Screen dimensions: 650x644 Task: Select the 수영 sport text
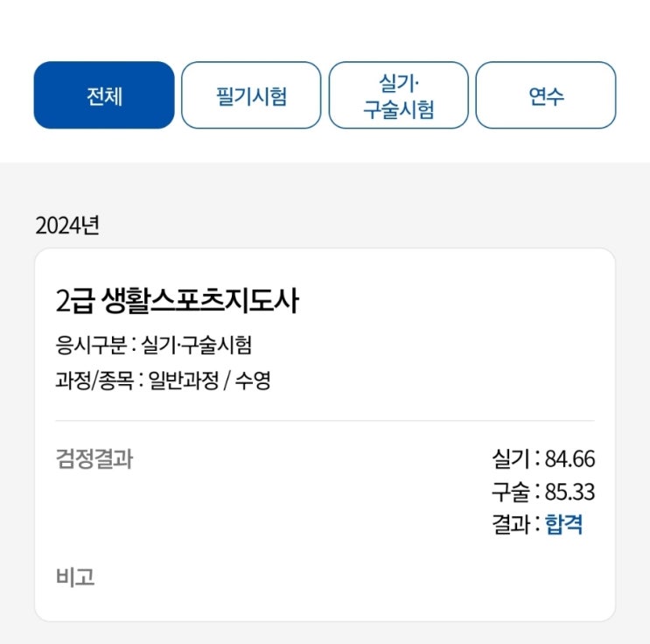[254, 381]
